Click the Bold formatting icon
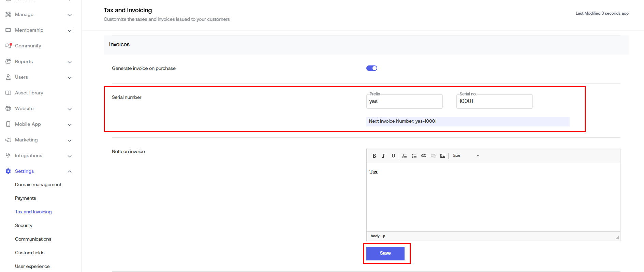This screenshot has height=272, width=644. [x=374, y=156]
